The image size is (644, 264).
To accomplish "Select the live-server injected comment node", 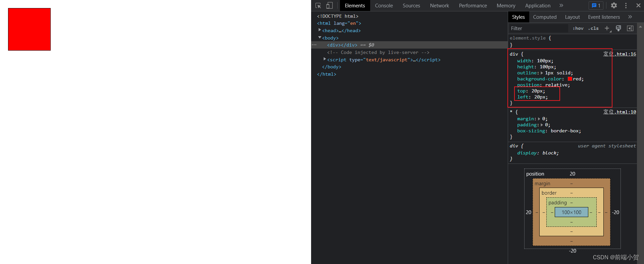I will pos(378,52).
